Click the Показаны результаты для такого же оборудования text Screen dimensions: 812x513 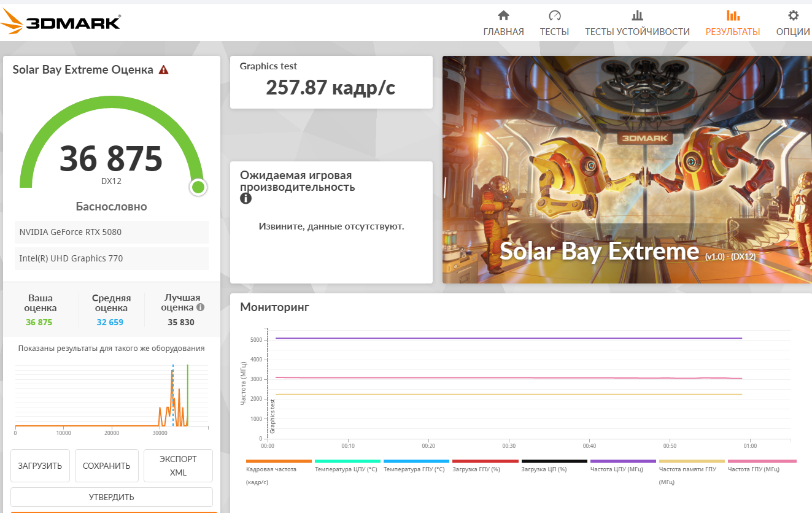click(x=112, y=349)
